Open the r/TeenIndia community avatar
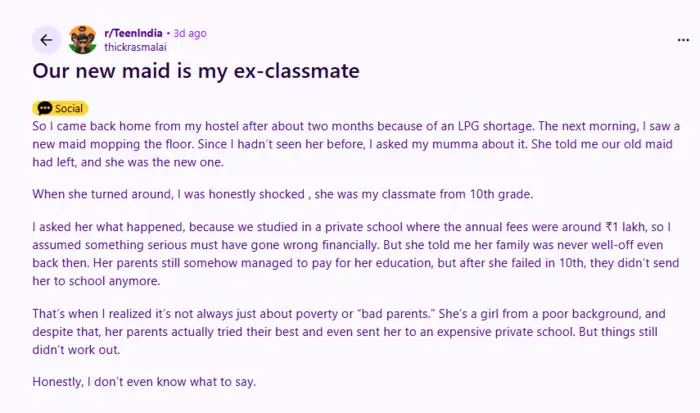The height and width of the screenshot is (413, 700). 83,40
